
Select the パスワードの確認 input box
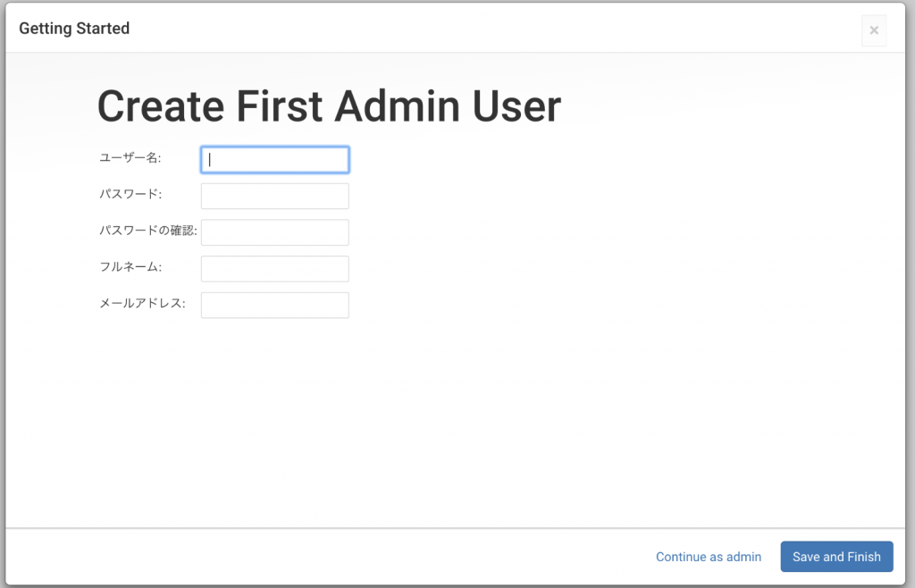pyautogui.click(x=274, y=232)
